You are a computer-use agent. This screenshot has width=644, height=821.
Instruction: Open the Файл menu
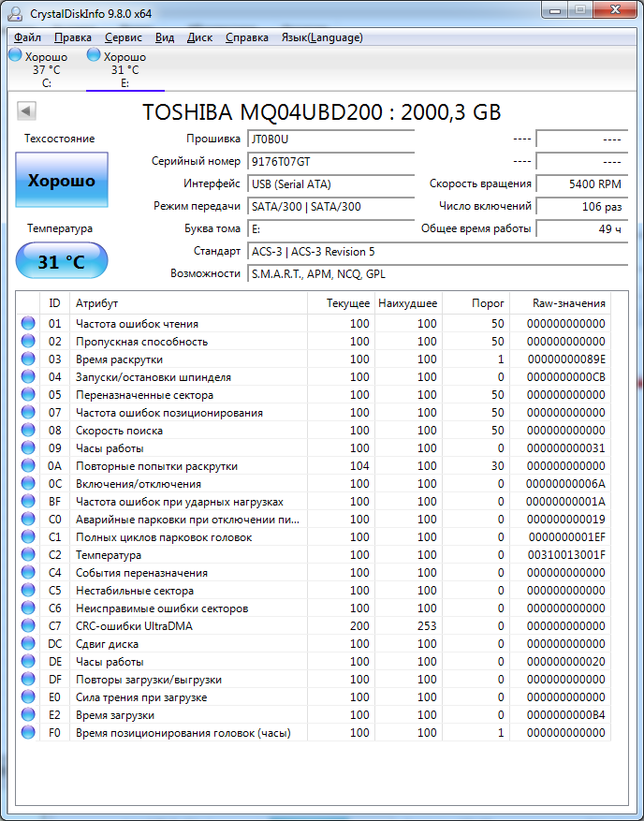click(x=28, y=37)
